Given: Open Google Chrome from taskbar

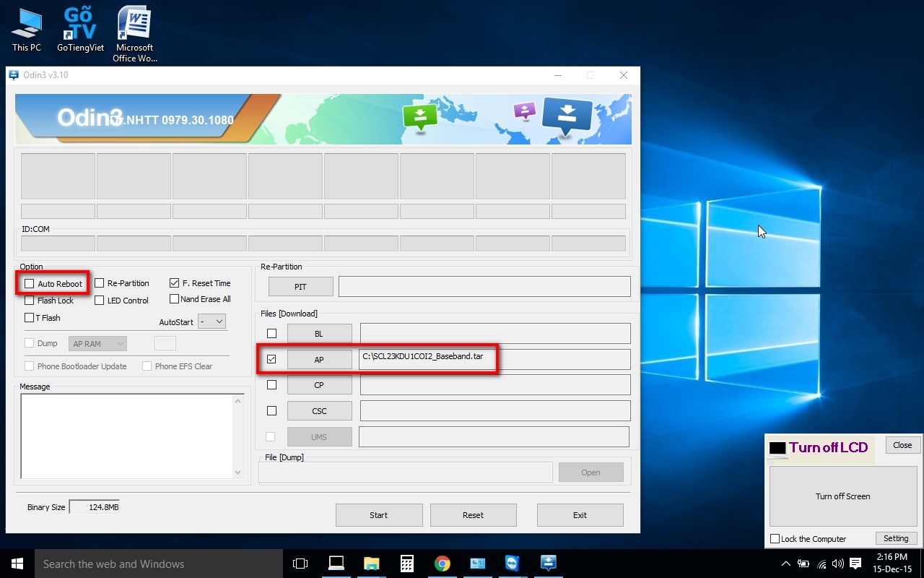Looking at the screenshot, I should pos(442,564).
